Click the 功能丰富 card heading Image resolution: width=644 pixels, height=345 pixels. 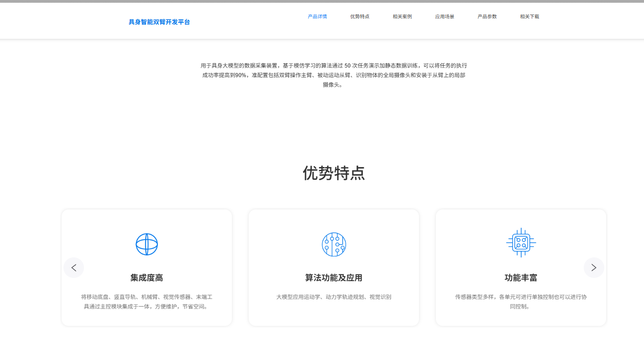point(521,278)
